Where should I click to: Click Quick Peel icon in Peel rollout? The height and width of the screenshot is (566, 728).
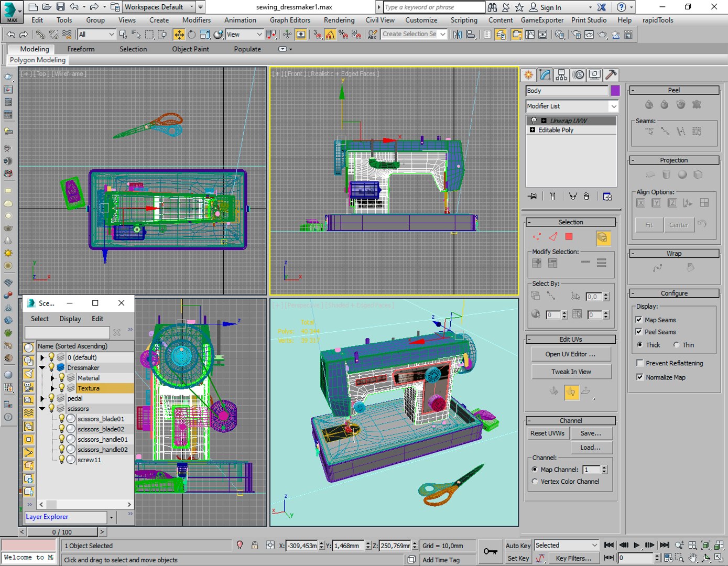point(649,105)
